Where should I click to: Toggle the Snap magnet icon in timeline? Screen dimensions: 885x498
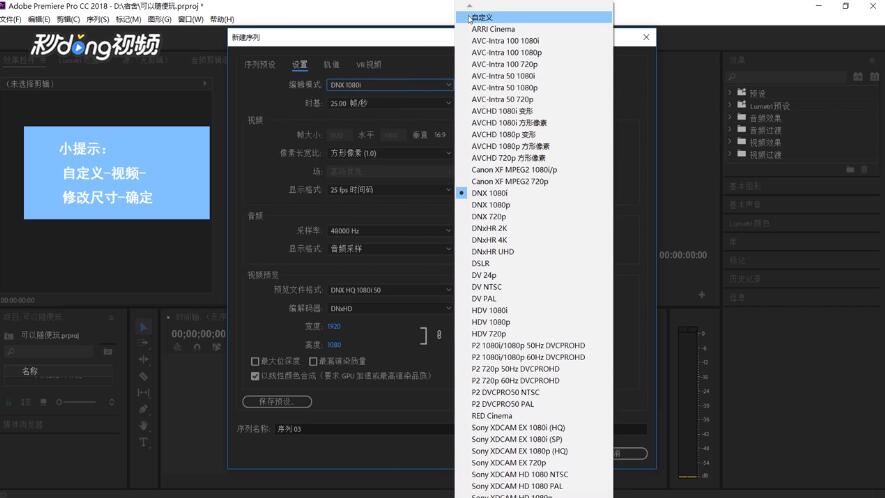point(197,347)
